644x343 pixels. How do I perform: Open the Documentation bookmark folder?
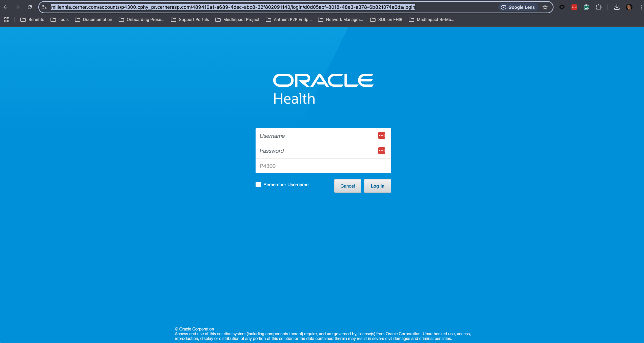tap(94, 20)
